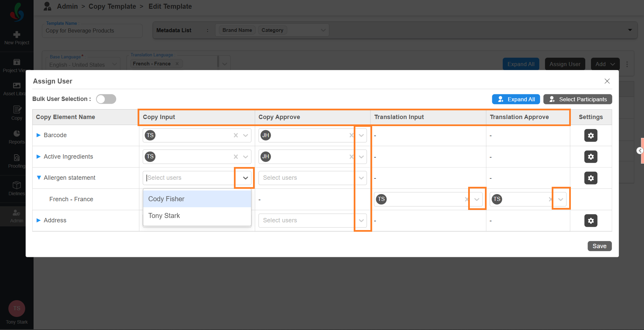This screenshot has width=644, height=330.
Task: Clear Active Ingredients Copy Input user
Action: point(236,157)
